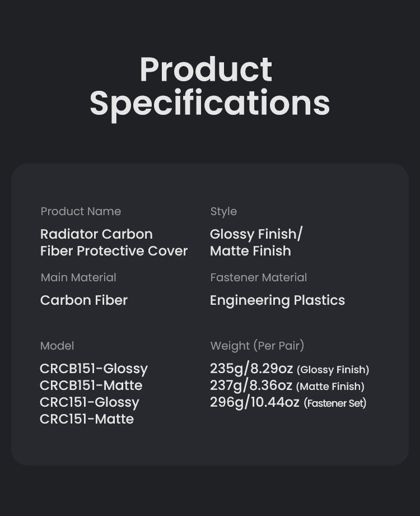The width and height of the screenshot is (420, 516).
Task: Click the Style field label
Action: pos(223,211)
